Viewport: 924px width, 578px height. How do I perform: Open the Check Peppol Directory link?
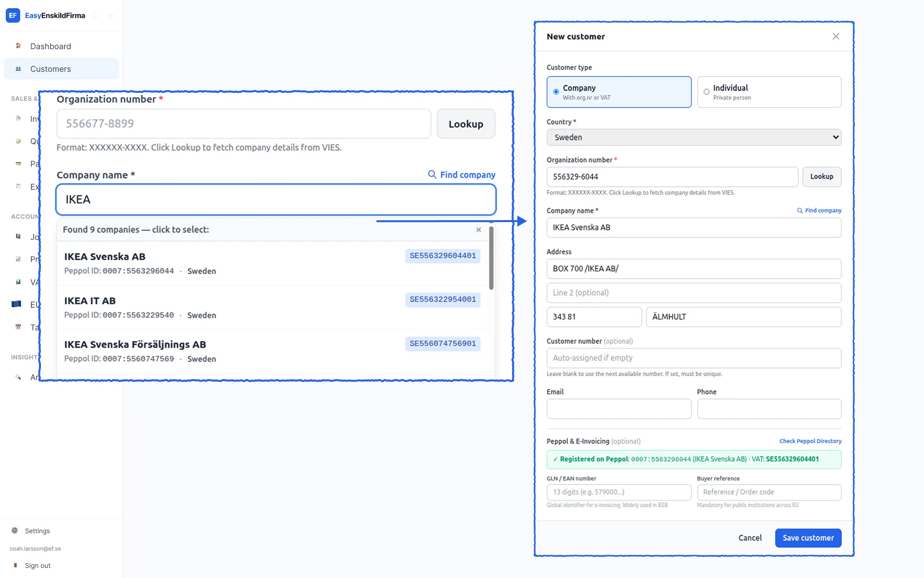(x=810, y=441)
